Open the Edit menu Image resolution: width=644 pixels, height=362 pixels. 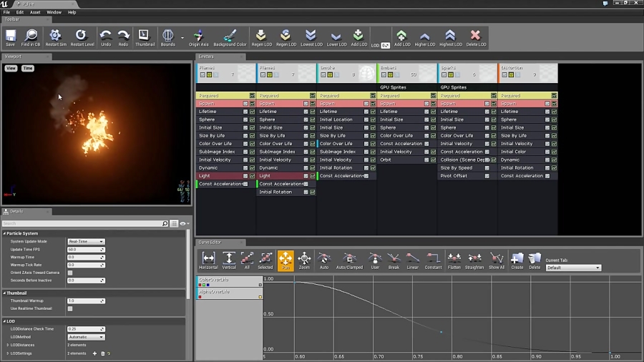[20, 12]
